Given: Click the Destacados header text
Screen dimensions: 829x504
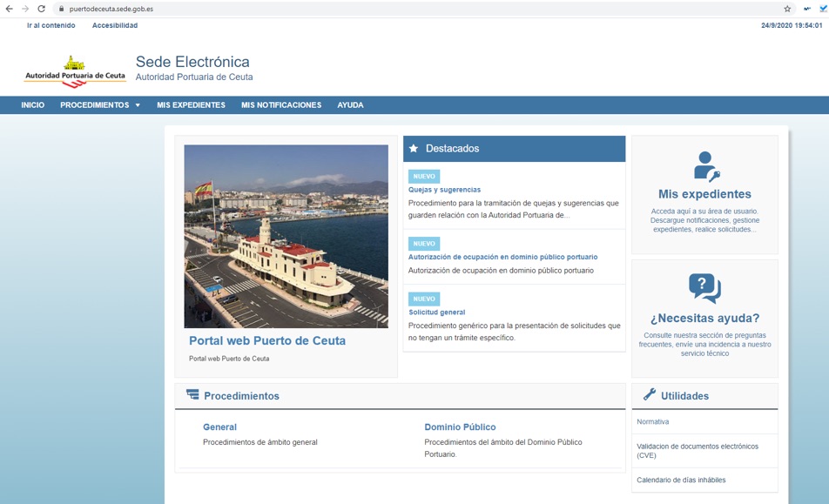Looking at the screenshot, I should pos(453,149).
